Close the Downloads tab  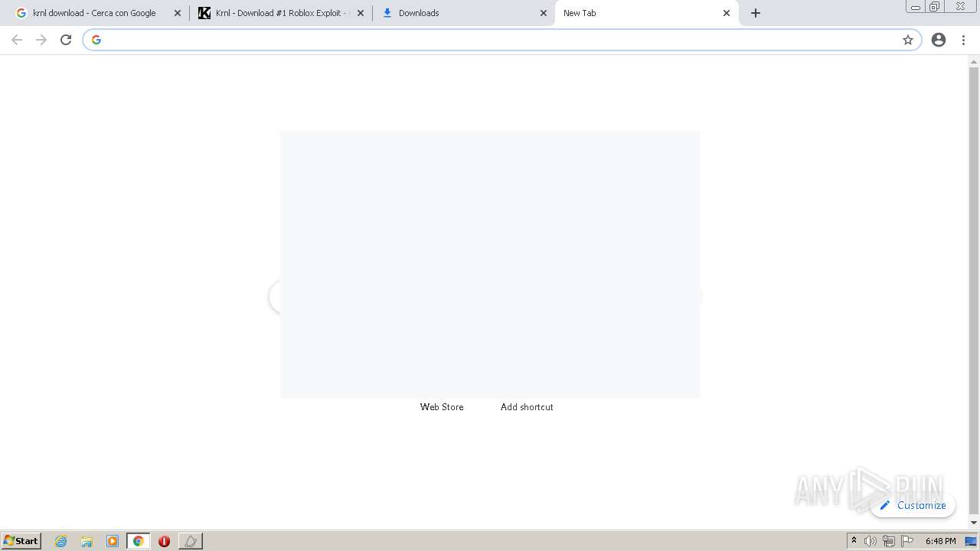click(x=544, y=13)
